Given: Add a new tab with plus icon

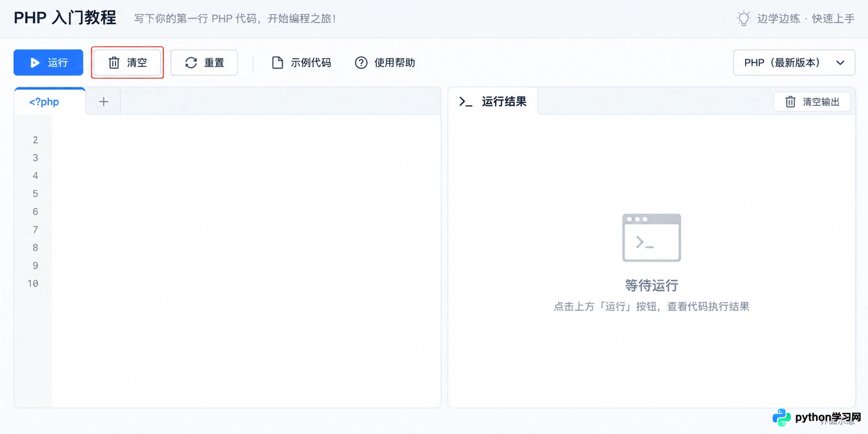Looking at the screenshot, I should point(104,102).
